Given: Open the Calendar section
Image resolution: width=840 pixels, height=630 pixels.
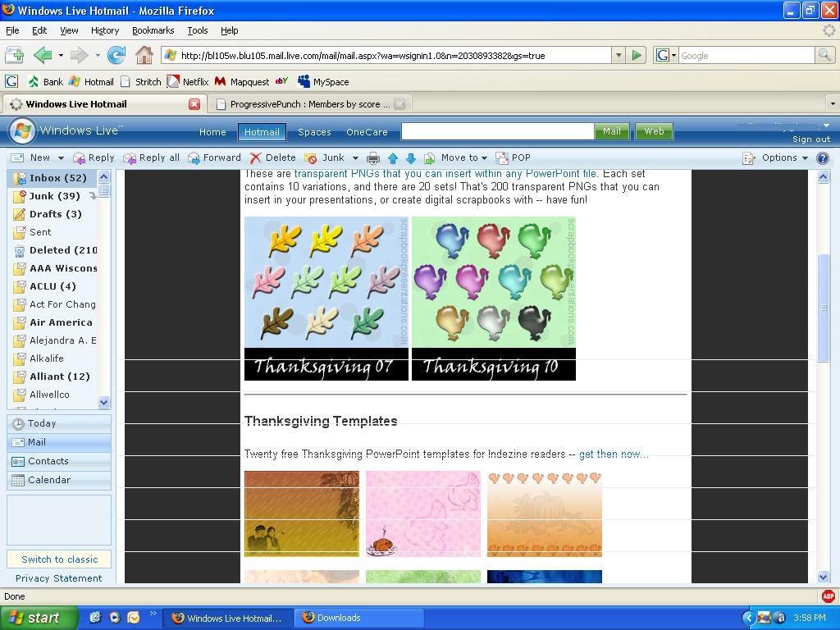Looking at the screenshot, I should (x=59, y=480).
